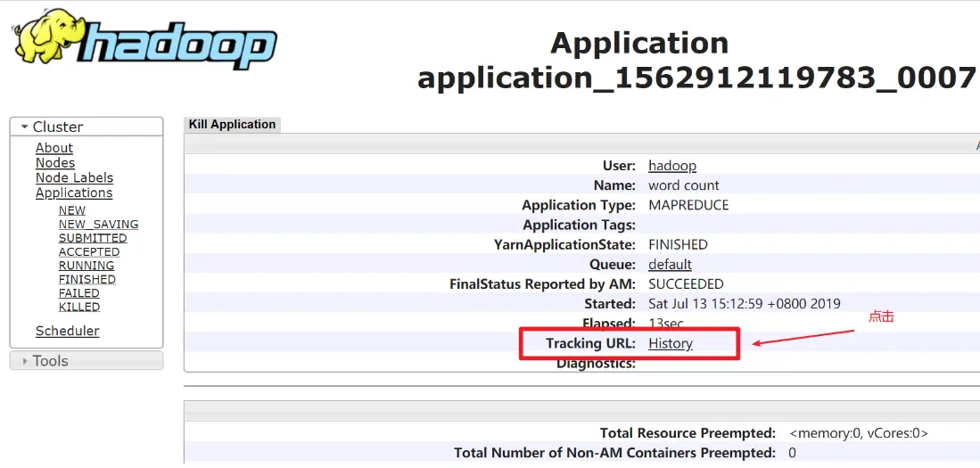Click the Hadoop elephant logo

145,38
